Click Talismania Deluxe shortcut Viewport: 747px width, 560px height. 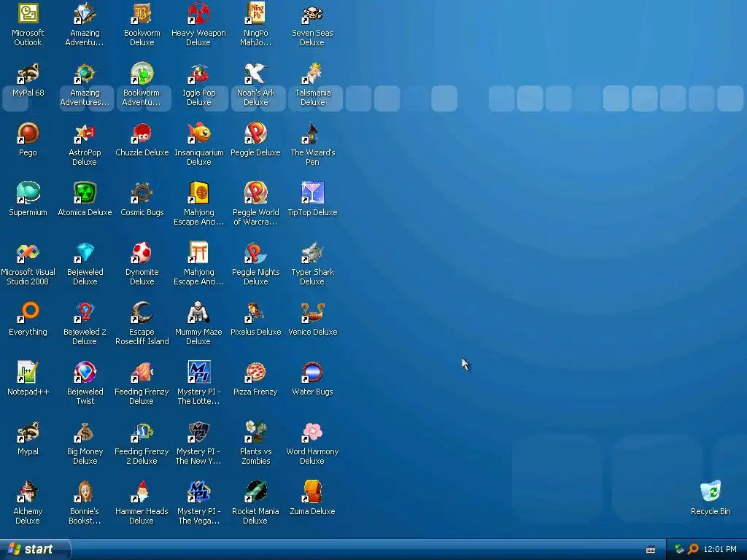pos(312,74)
